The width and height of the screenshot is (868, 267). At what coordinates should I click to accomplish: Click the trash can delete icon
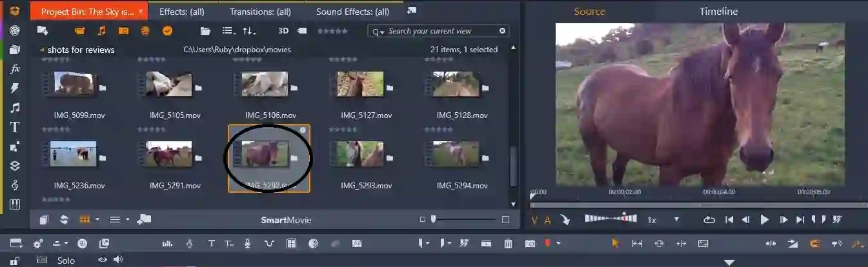[x=508, y=244]
